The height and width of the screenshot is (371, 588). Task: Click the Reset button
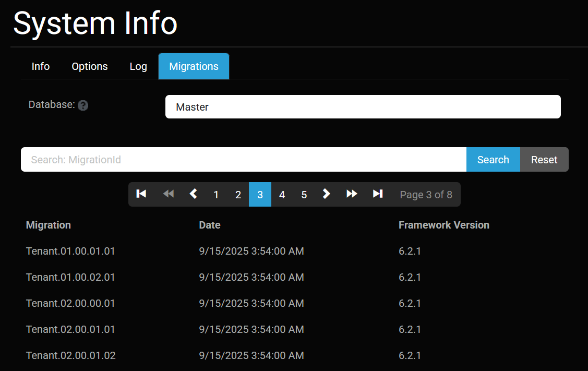544,160
